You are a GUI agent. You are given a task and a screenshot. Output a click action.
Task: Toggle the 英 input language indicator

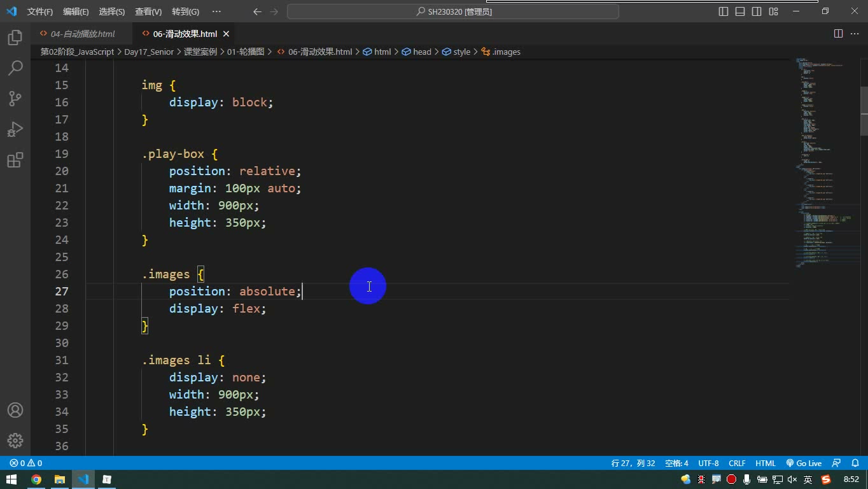[x=808, y=479]
